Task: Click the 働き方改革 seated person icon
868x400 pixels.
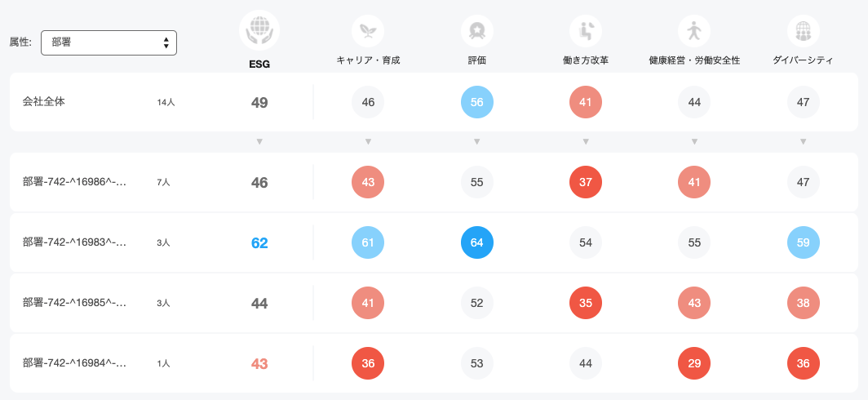Action: point(586,31)
